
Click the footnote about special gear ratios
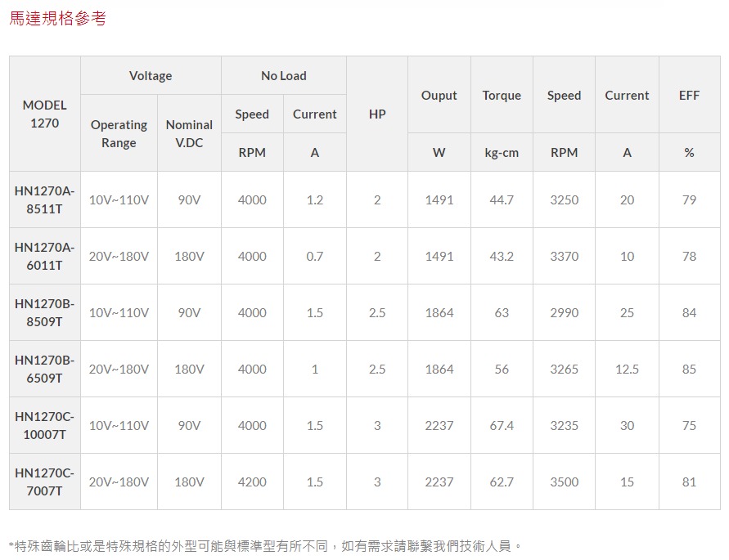[265, 545]
